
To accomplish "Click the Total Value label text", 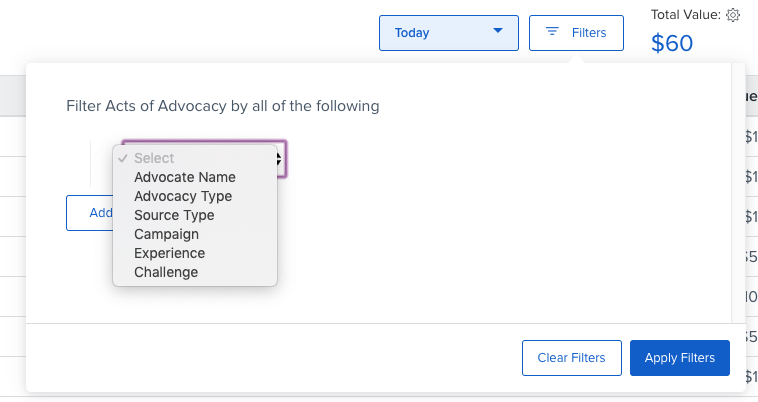I will pyautogui.click(x=685, y=15).
